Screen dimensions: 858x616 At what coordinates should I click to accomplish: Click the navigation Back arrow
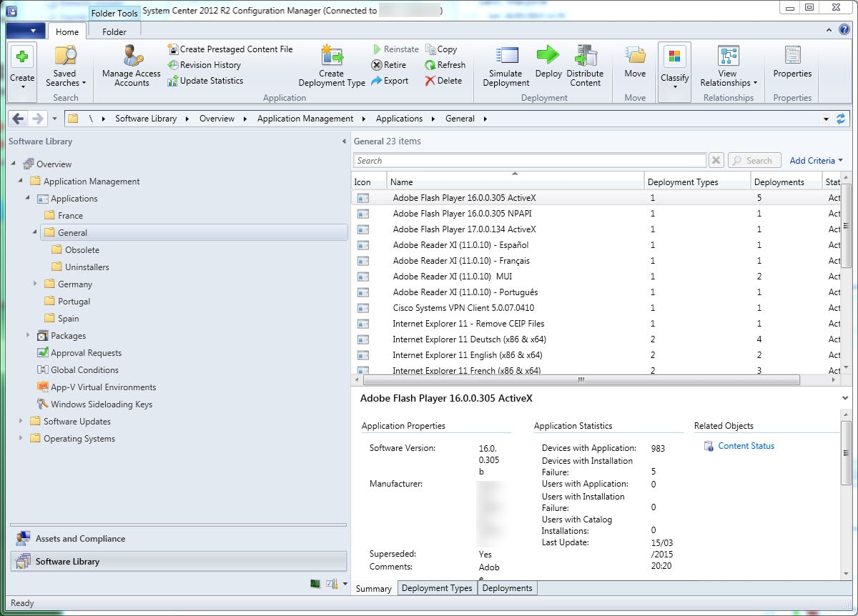[x=19, y=119]
